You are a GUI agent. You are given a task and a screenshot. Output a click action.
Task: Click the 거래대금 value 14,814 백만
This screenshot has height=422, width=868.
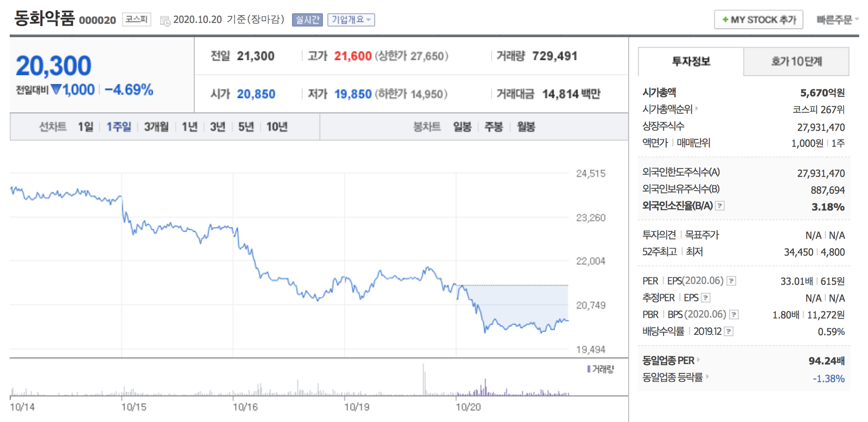tap(571, 94)
